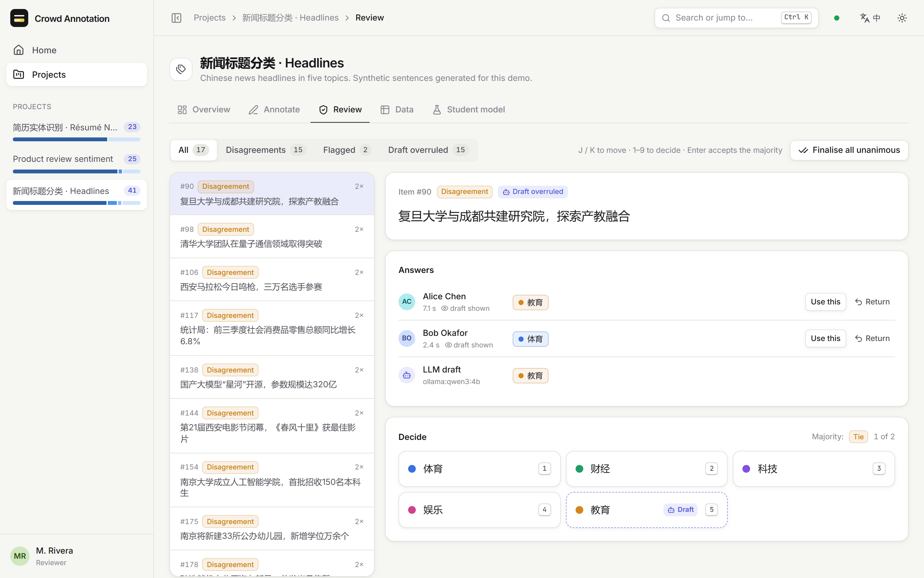Open item #106 西安马拉松 in the list
This screenshot has width=924, height=578.
click(272, 279)
